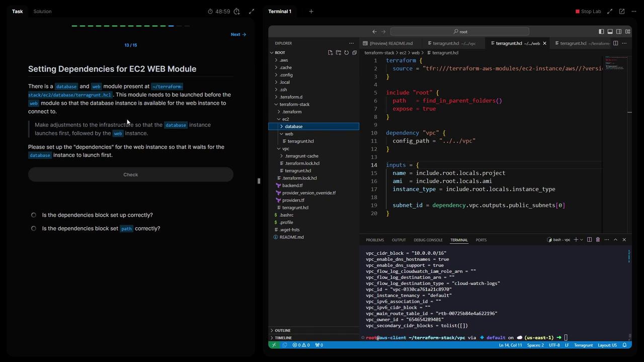The height and width of the screenshot is (362, 644).
Task: Toggle the primary sidebar layout icon
Action: [601, 32]
